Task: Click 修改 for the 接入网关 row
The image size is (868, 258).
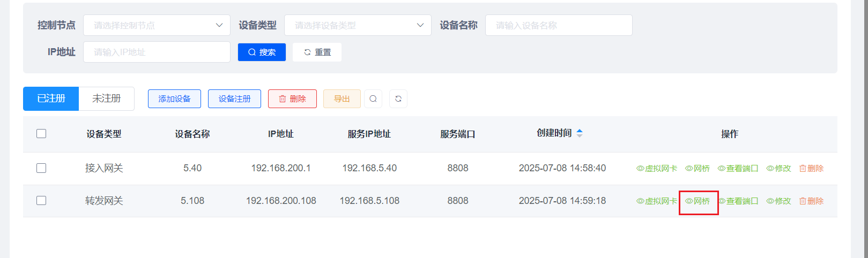Action: (778, 168)
